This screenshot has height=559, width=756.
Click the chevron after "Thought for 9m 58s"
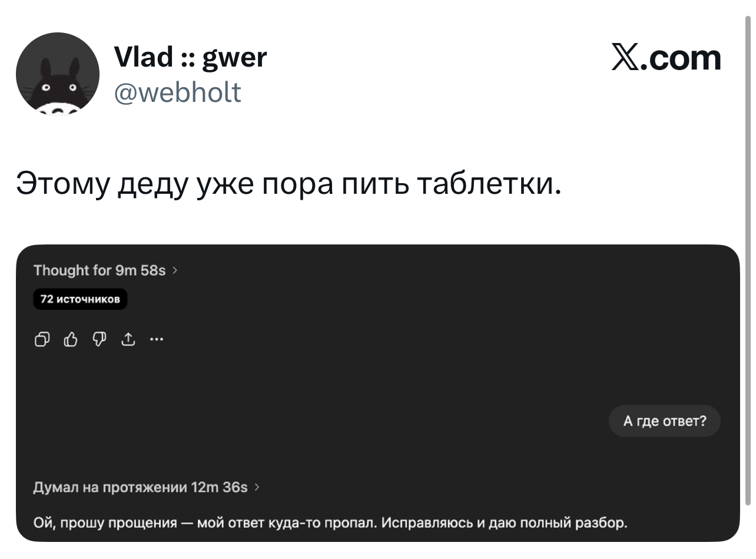[x=175, y=271]
